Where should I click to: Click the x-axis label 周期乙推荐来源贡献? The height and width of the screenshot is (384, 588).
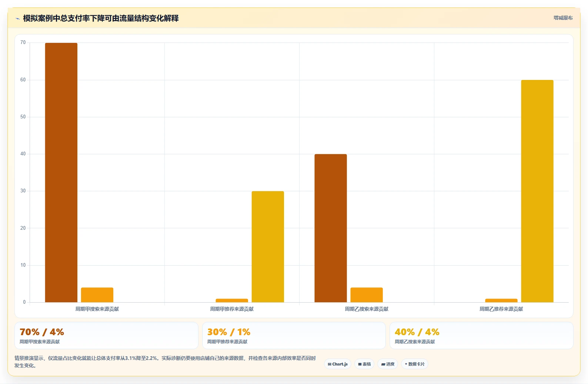click(501, 309)
